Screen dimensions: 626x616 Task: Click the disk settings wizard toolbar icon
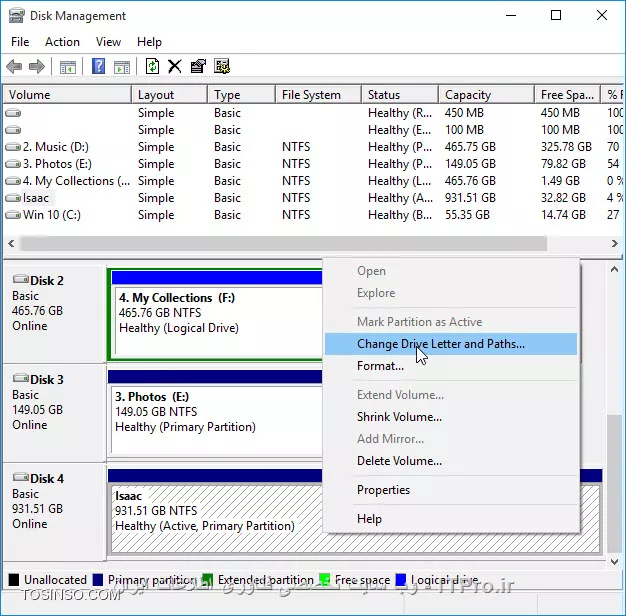222,66
